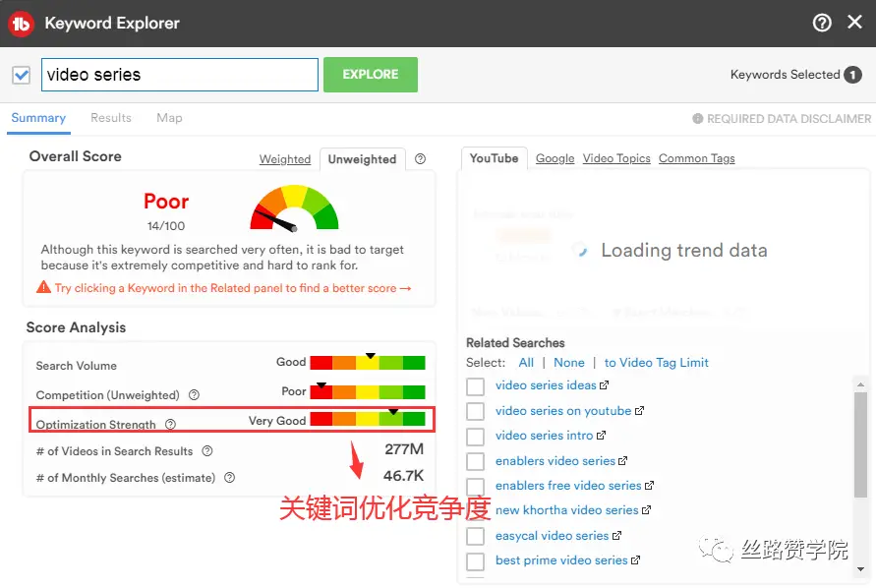Open external link icon for enablers free video series

pyautogui.click(x=649, y=486)
